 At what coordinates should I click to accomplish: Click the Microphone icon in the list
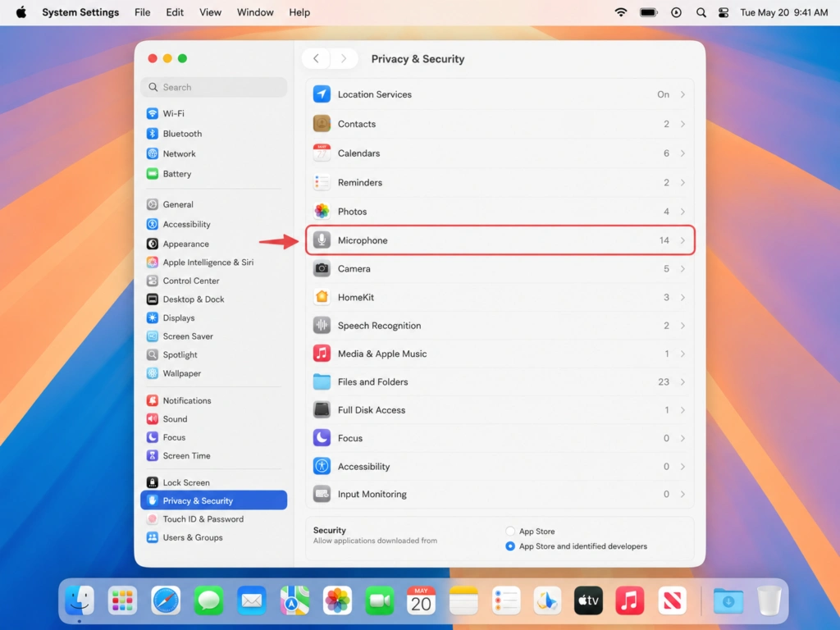coord(322,240)
